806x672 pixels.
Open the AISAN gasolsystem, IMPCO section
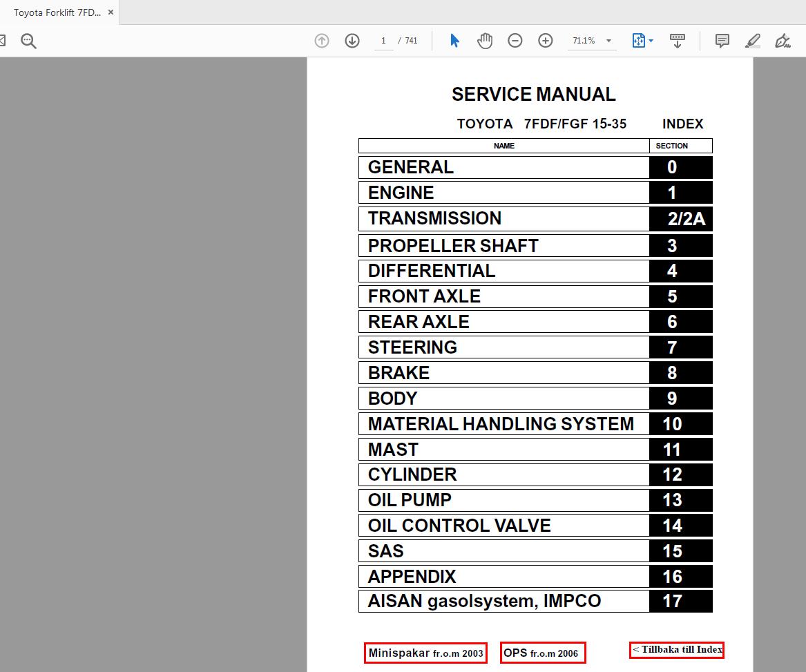(x=503, y=601)
